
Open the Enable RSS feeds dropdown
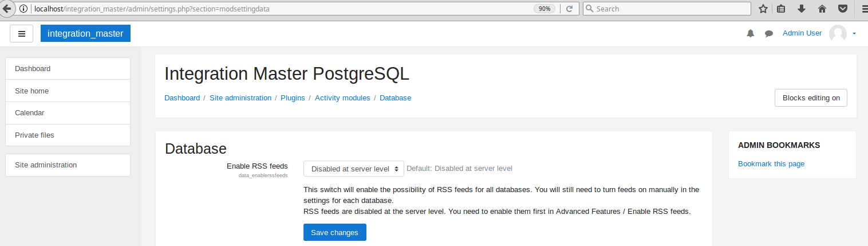pyautogui.click(x=353, y=169)
